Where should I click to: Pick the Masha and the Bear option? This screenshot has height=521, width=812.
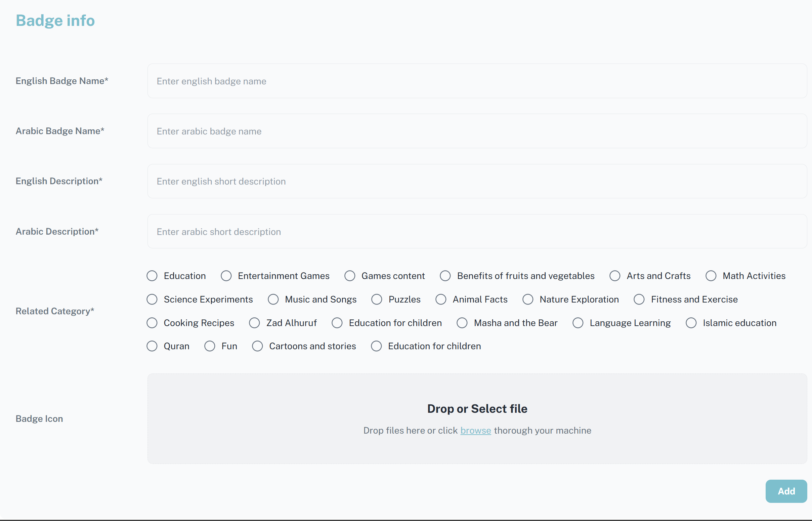[x=462, y=323]
